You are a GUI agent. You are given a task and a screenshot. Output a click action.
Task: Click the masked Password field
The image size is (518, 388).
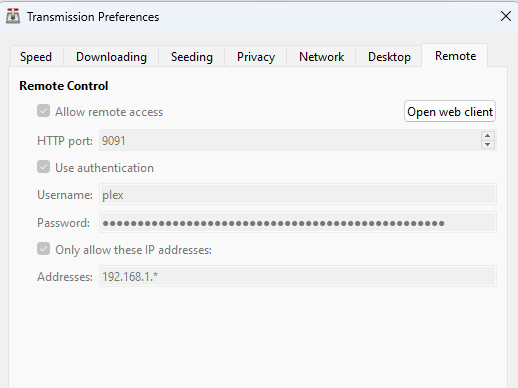coord(298,222)
